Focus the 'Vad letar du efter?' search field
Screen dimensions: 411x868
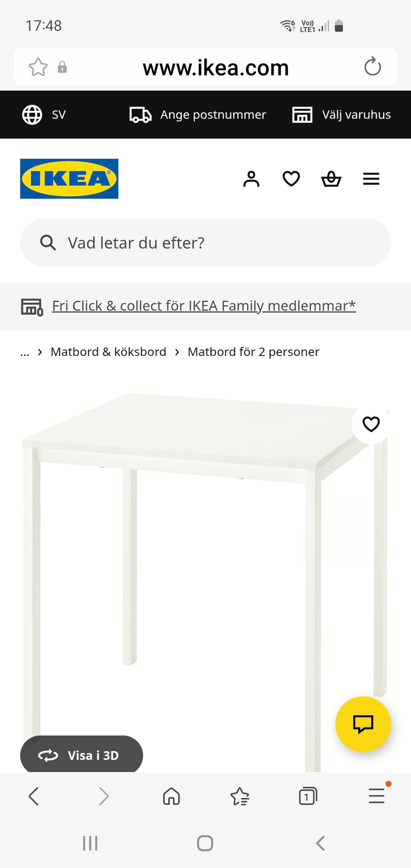tap(205, 243)
